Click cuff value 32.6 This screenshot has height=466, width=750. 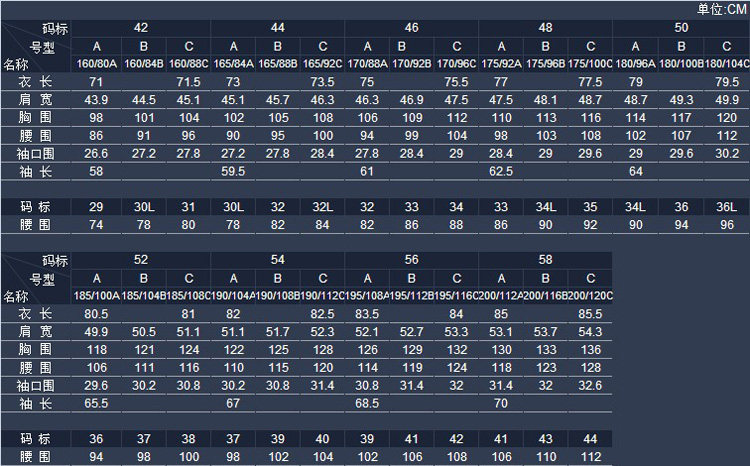[x=590, y=386]
